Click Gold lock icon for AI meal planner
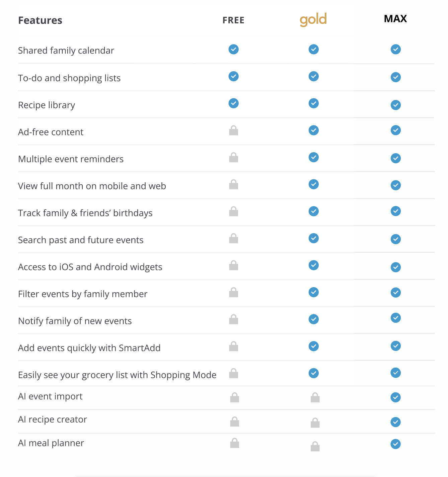The height and width of the screenshot is (477, 448). click(315, 446)
